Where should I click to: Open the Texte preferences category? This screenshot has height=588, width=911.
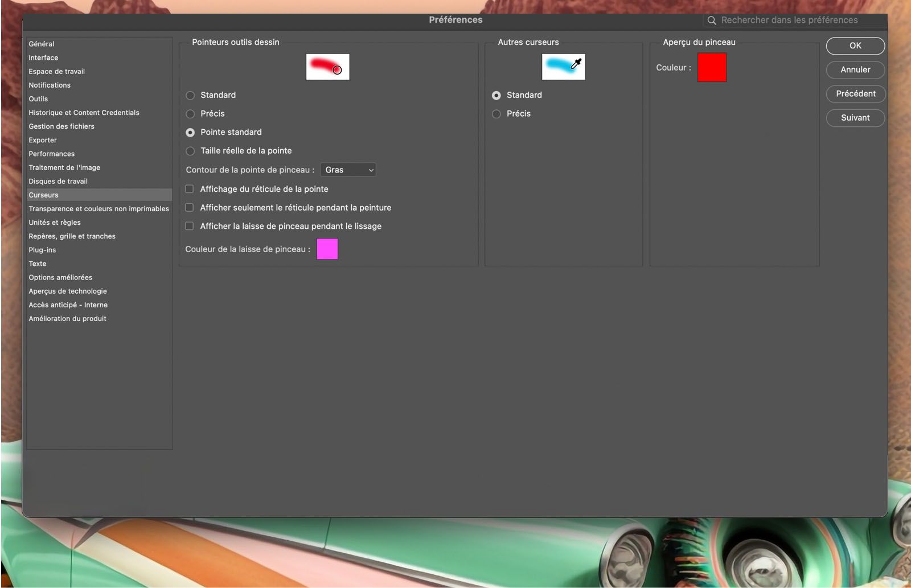100,264
